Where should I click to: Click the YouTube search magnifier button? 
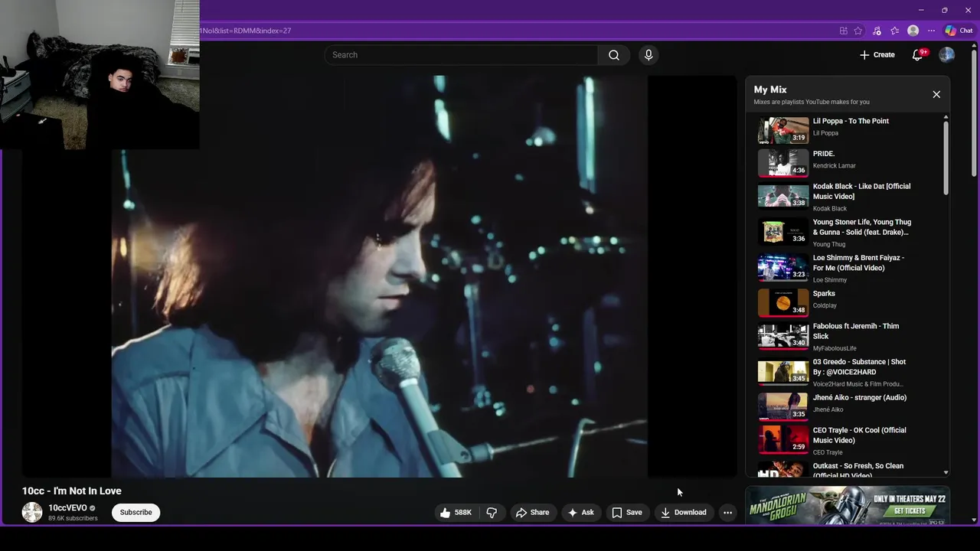coord(614,55)
